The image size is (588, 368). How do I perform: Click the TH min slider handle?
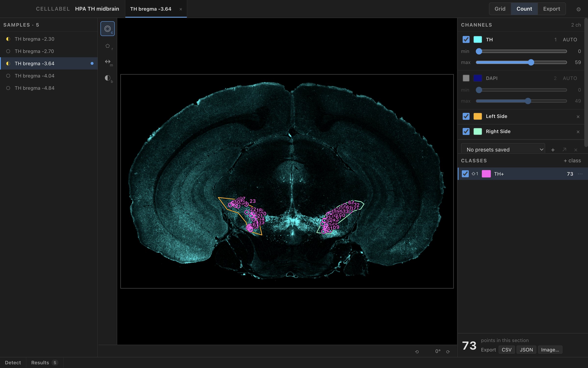pos(479,51)
